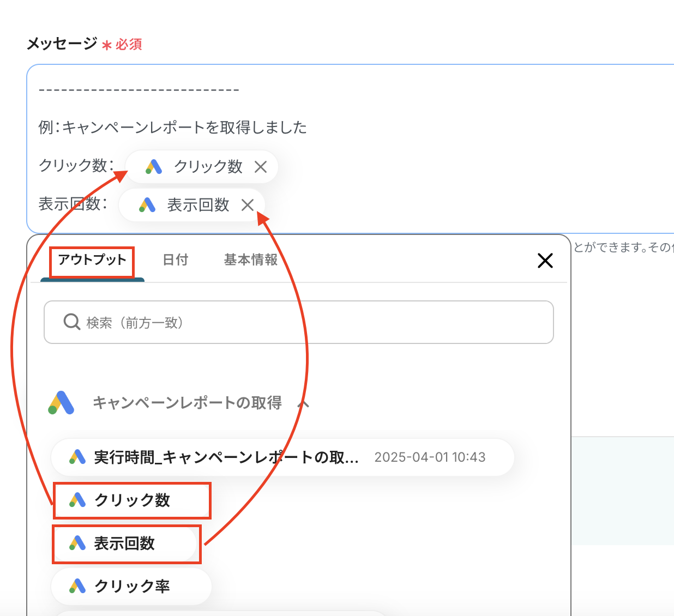Click Google Ads icon on 実行時間 option

(77, 457)
